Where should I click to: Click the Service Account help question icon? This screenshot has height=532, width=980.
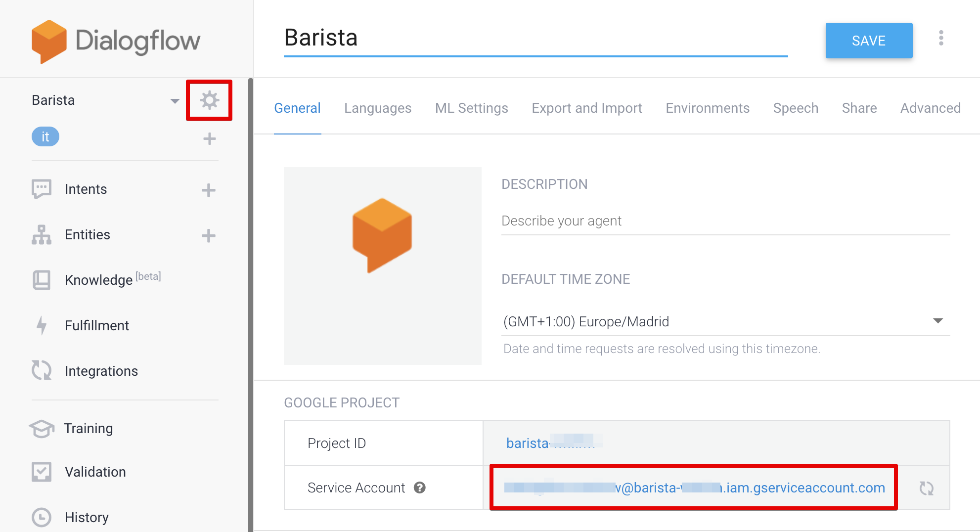420,488
